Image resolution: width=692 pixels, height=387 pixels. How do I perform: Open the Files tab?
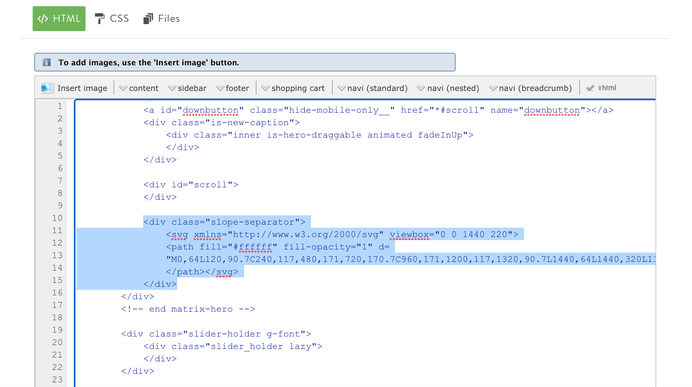click(x=162, y=19)
